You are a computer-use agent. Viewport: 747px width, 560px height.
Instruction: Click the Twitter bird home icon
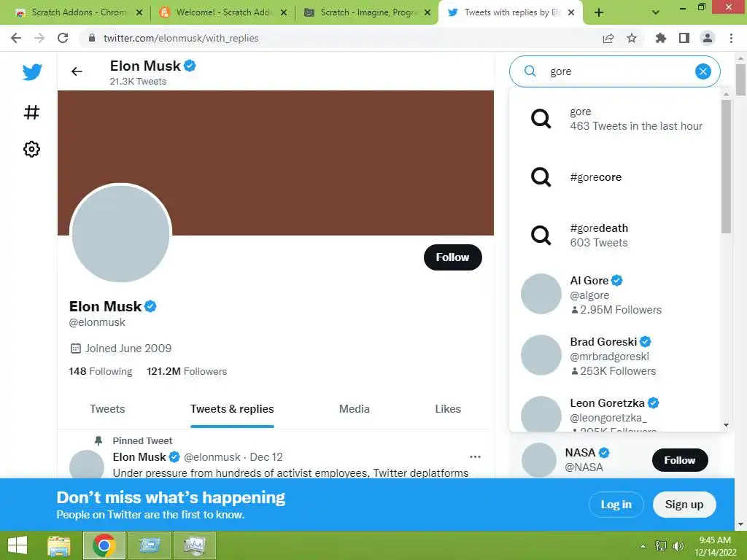(x=31, y=72)
